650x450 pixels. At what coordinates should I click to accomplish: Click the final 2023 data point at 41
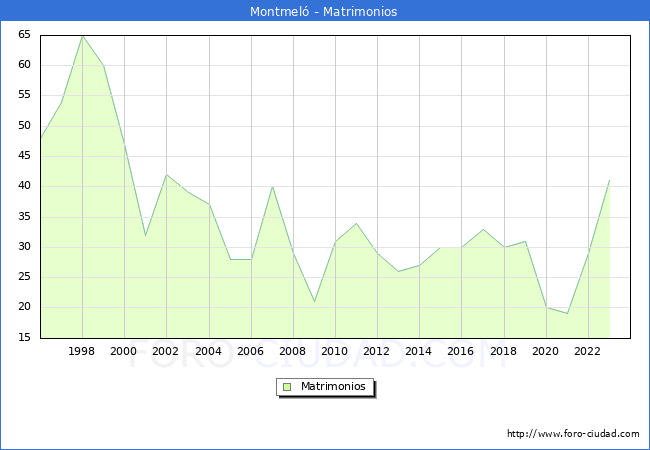click(x=609, y=181)
